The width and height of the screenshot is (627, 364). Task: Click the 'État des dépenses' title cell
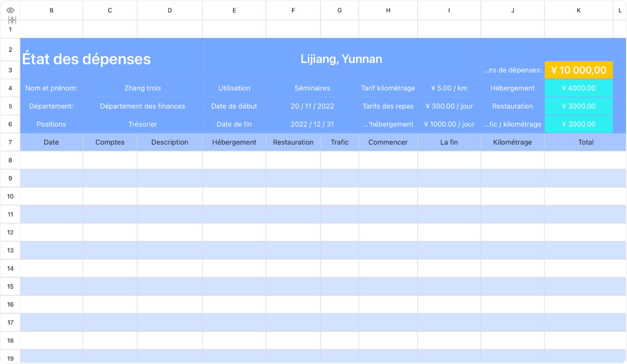pyautogui.click(x=112, y=59)
